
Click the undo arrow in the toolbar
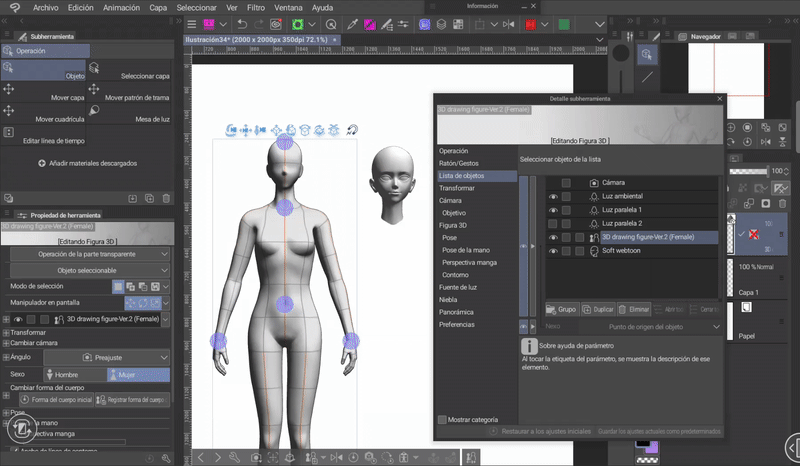[244, 23]
